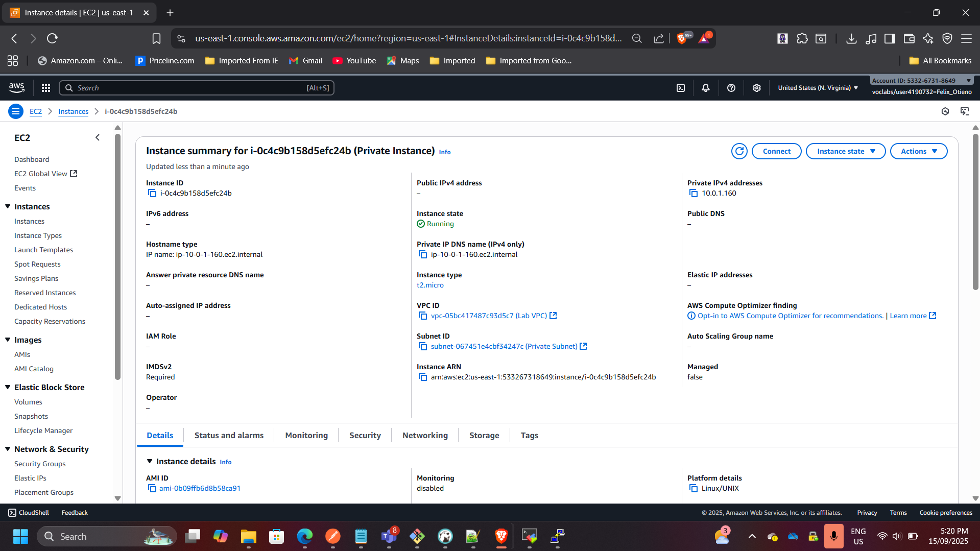The image size is (980, 551).
Task: Copy the private IPv4 address 10.0.1.160
Action: [693, 193]
